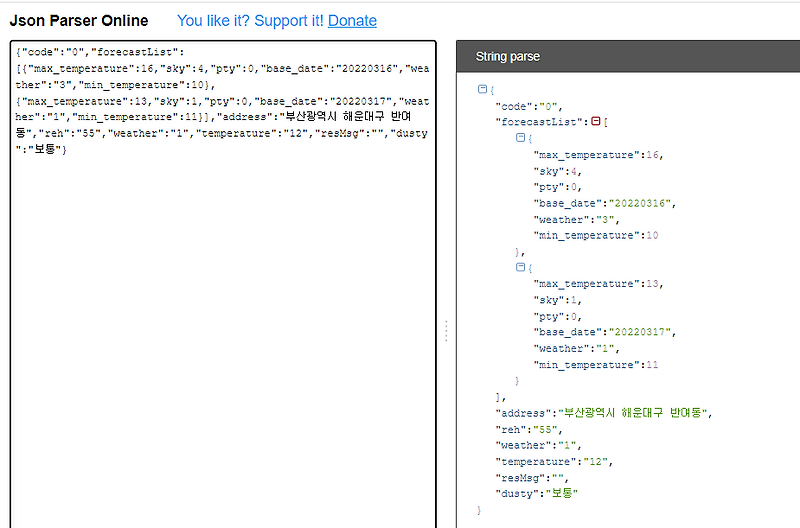The image size is (800, 528).
Task: Collapse the root JSON object
Action: point(483,89)
